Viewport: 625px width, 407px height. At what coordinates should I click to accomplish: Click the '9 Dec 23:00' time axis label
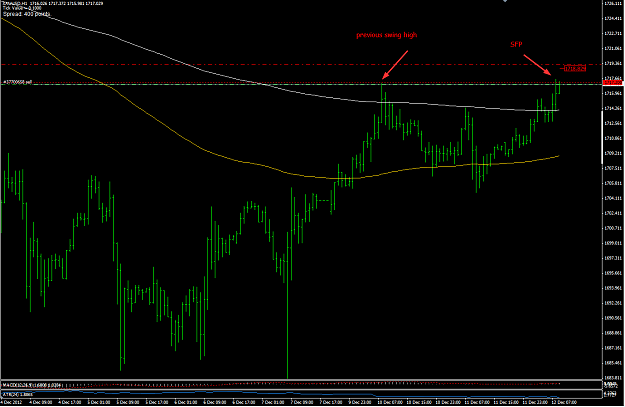click(x=361, y=402)
